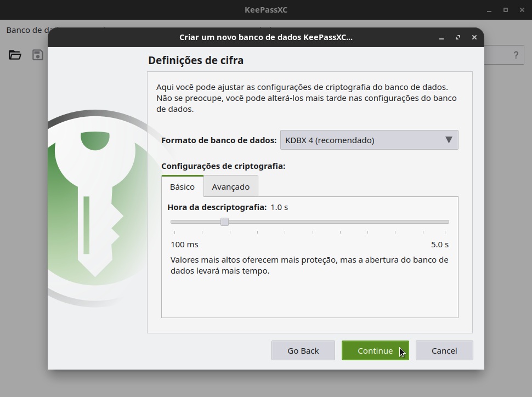
Task: Click the decryption time slider handle
Action: (x=224, y=222)
